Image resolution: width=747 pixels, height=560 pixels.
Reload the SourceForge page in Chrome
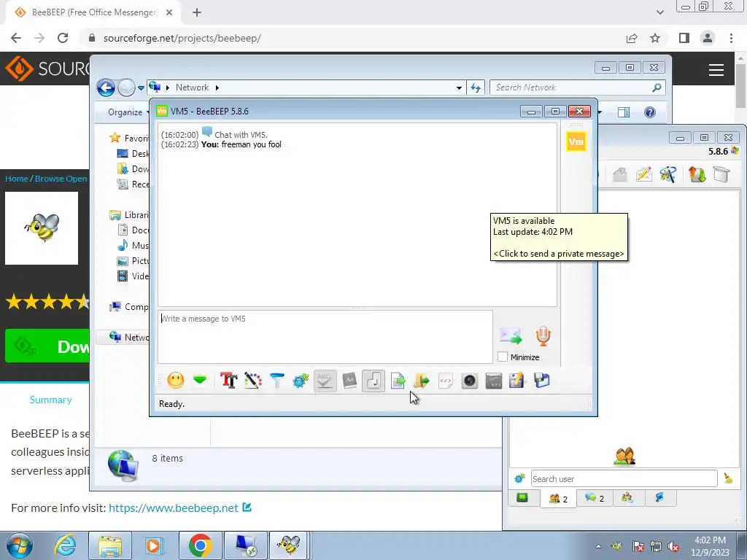[x=63, y=38]
